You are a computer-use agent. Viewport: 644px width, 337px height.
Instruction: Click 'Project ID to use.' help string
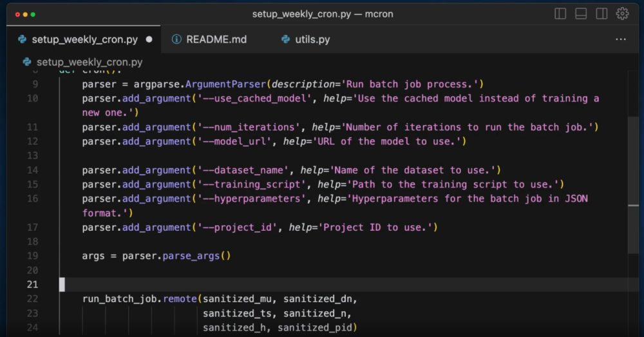pyautogui.click(x=376, y=227)
